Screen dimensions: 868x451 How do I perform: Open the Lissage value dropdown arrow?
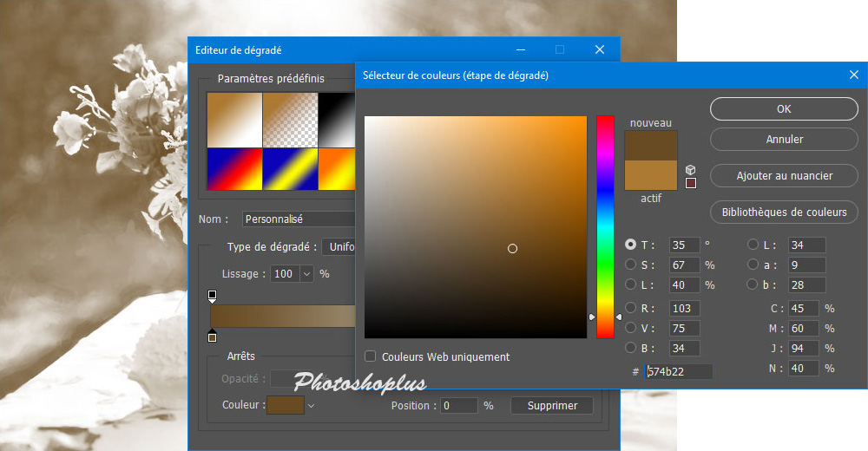306,274
